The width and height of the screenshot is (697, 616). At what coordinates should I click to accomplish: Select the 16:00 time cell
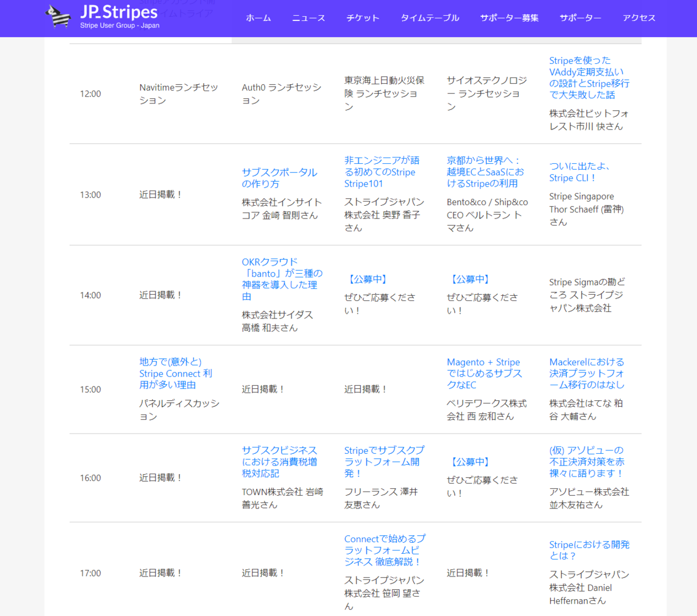pos(91,478)
